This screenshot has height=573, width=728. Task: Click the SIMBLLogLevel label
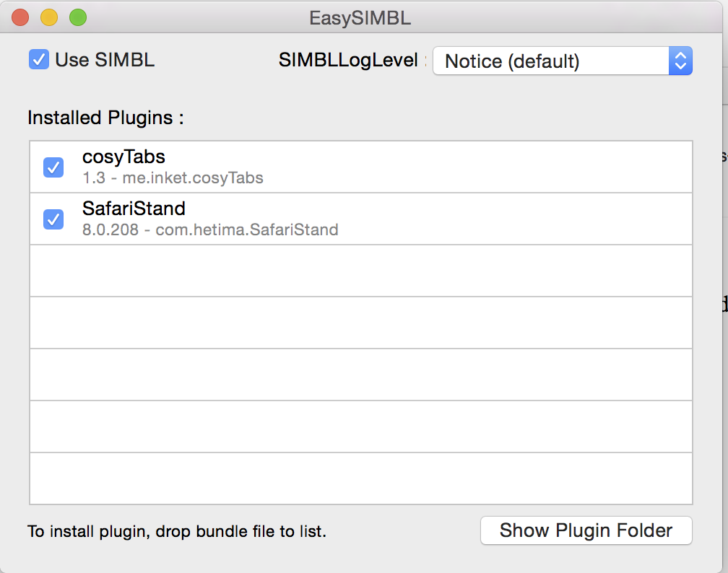pyautogui.click(x=348, y=61)
